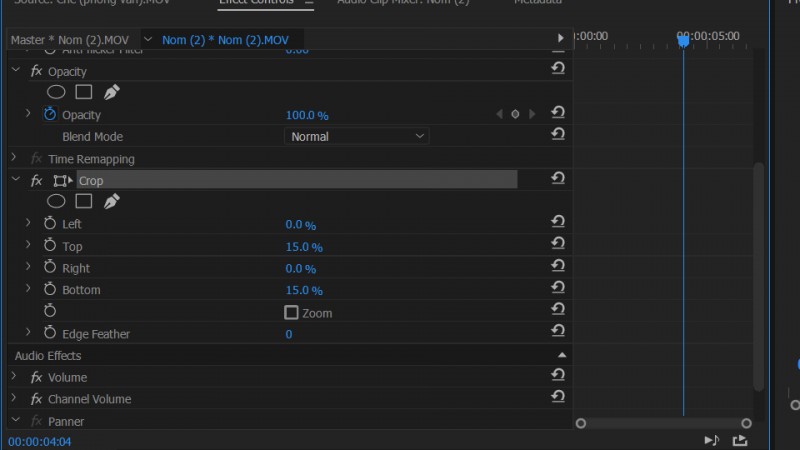Edit the Crop Bottom 15.0 % value

(x=304, y=290)
